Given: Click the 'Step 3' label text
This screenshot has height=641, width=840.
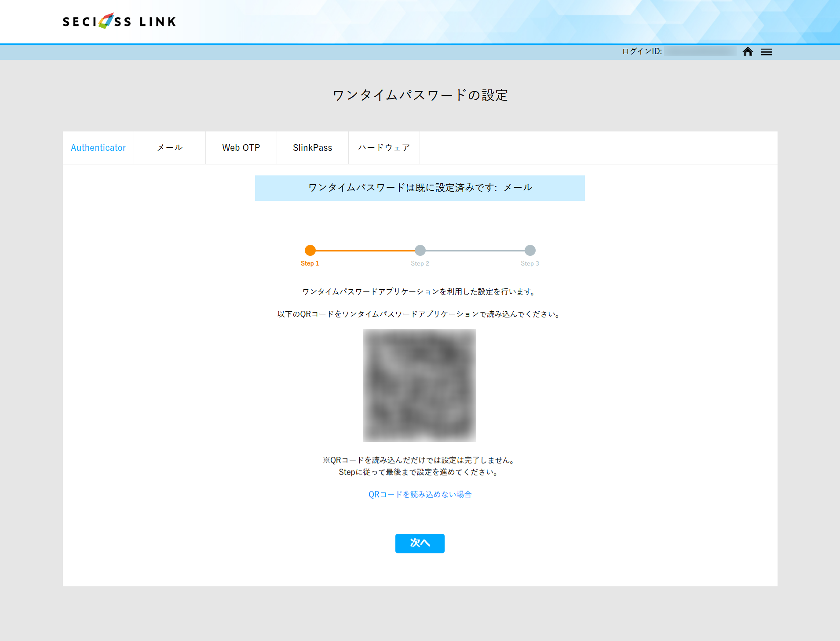Looking at the screenshot, I should tap(530, 263).
